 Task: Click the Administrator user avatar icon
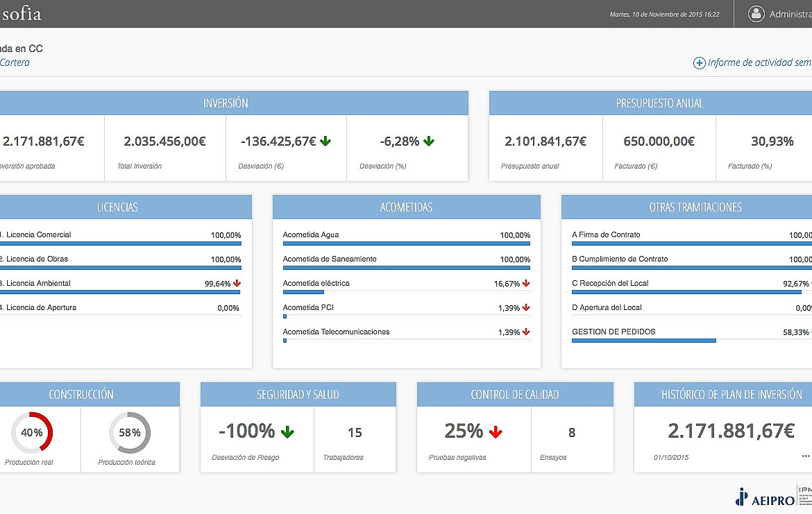(756, 14)
